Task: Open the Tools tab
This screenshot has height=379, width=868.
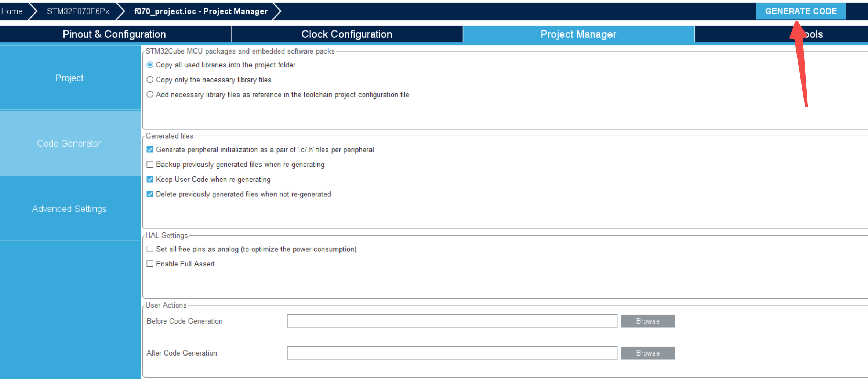Action: pos(782,34)
